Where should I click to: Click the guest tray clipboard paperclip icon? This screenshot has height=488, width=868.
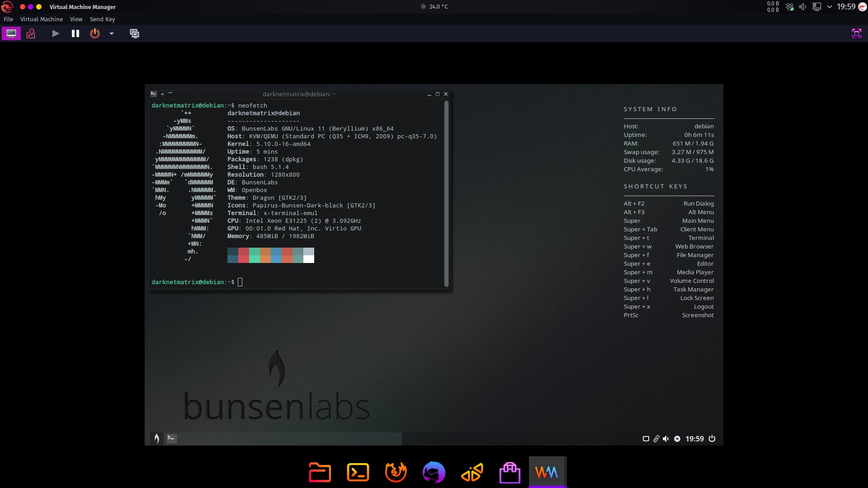[656, 439]
